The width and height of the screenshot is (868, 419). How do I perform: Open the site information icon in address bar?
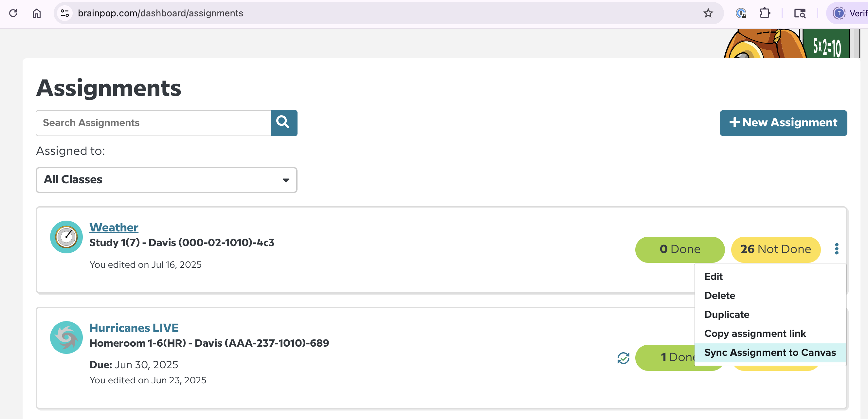click(65, 13)
